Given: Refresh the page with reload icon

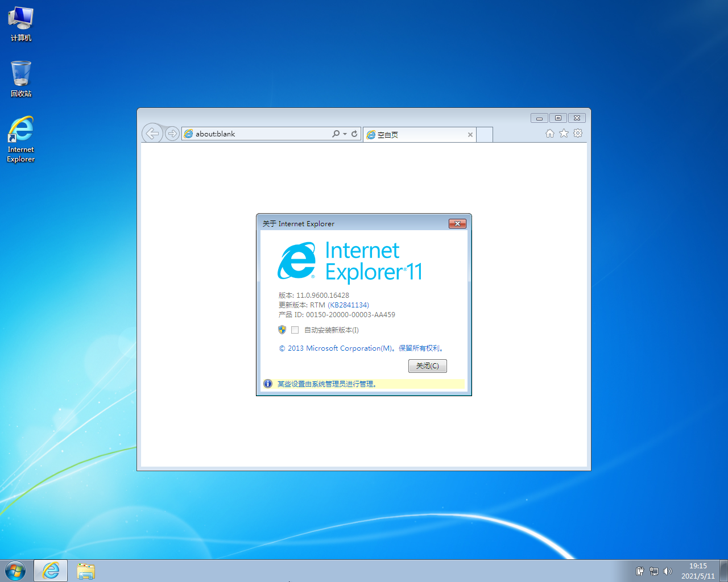Looking at the screenshot, I should [x=354, y=134].
